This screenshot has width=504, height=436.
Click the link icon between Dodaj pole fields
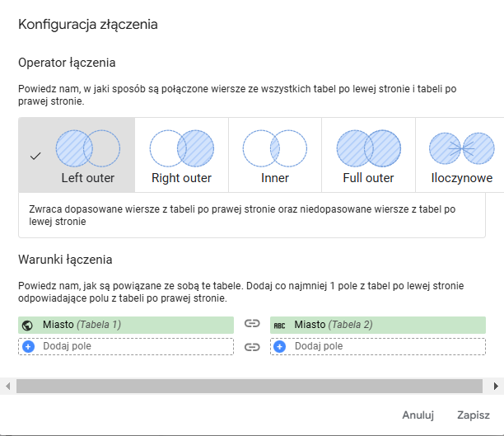click(252, 346)
